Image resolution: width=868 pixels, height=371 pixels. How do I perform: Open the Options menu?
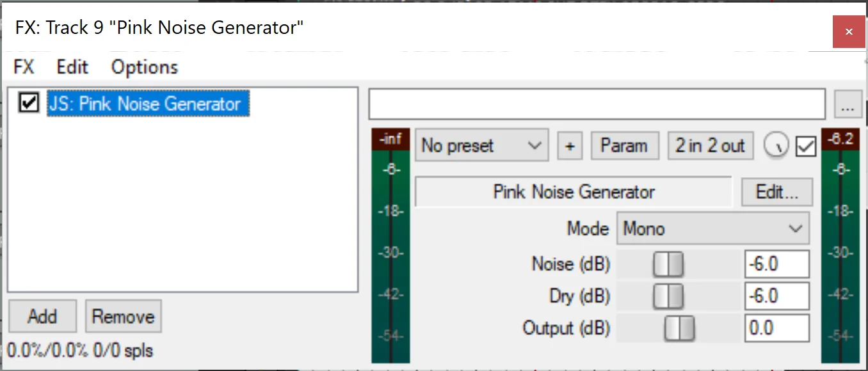[x=144, y=67]
